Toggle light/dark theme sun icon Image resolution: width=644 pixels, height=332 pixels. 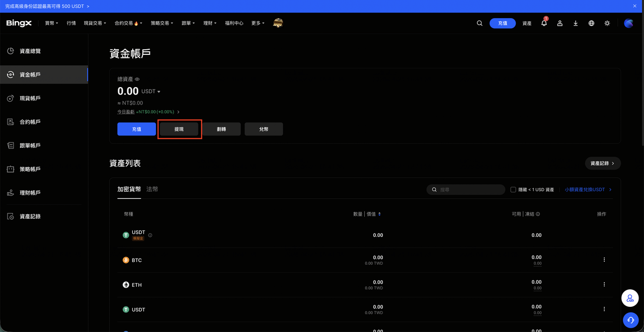[x=607, y=23]
